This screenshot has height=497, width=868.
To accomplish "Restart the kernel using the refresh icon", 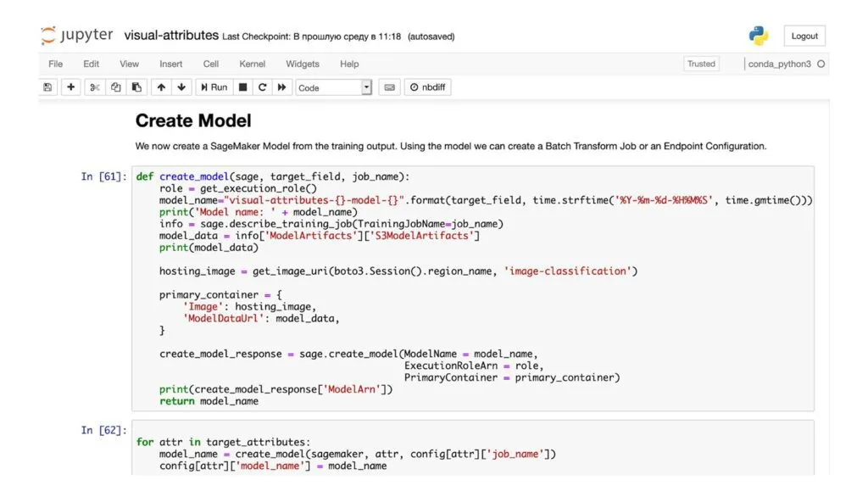I will [262, 87].
